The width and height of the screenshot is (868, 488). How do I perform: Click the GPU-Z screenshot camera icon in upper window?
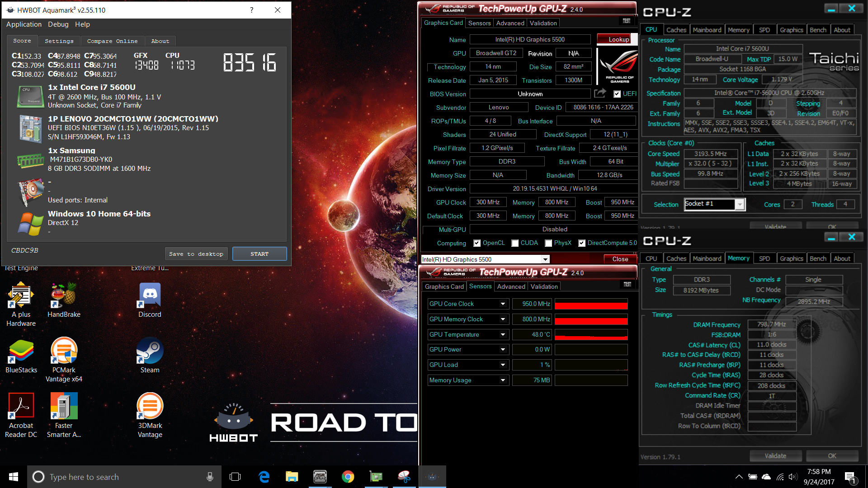point(627,21)
